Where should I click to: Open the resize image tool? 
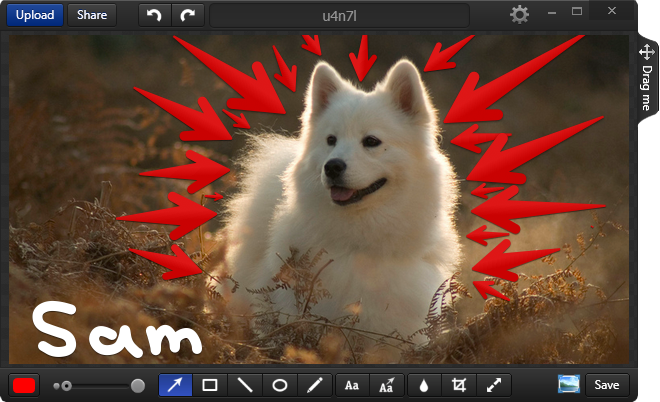click(494, 385)
